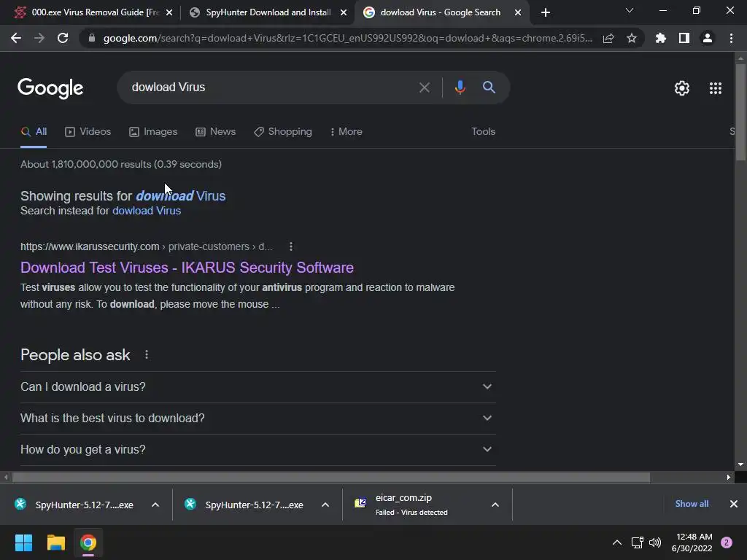
Task: Click the forward navigation arrow
Action: coord(39,38)
